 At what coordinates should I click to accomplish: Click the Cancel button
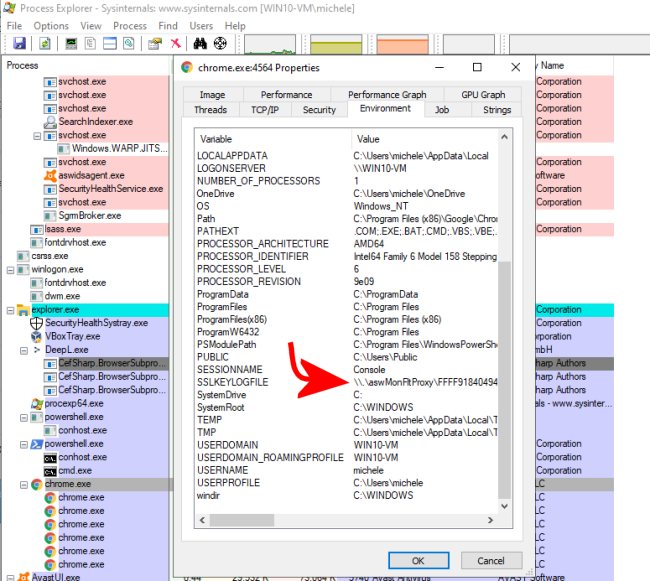(491, 561)
